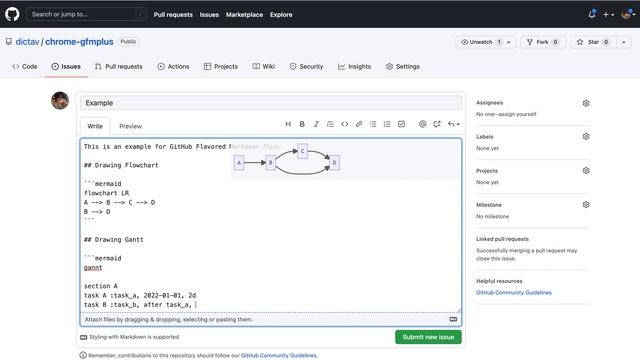The image size is (640, 360).
Task: Mention a user with the @ icon
Action: [422, 124]
